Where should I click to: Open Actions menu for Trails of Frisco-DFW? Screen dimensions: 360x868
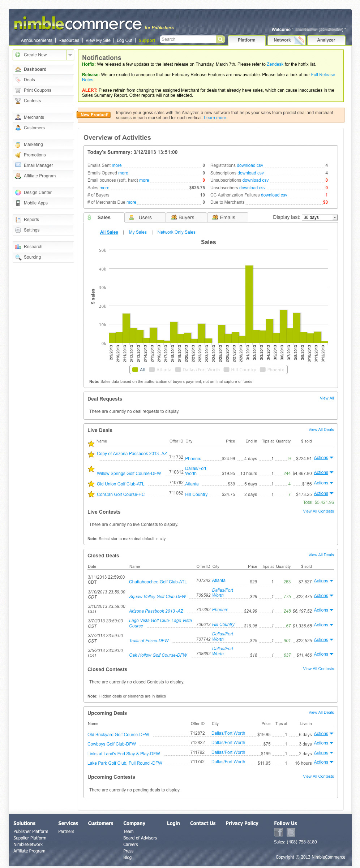(323, 640)
